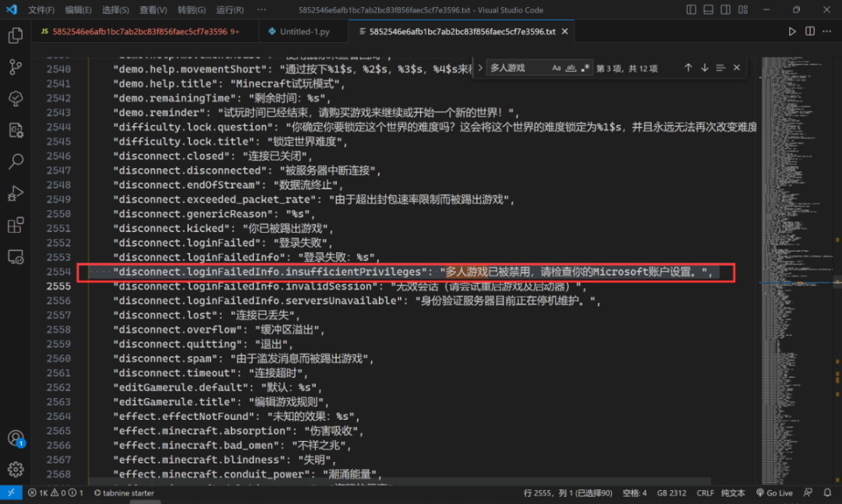Toggle Find in Selection icon
The image size is (842, 504).
(x=720, y=69)
